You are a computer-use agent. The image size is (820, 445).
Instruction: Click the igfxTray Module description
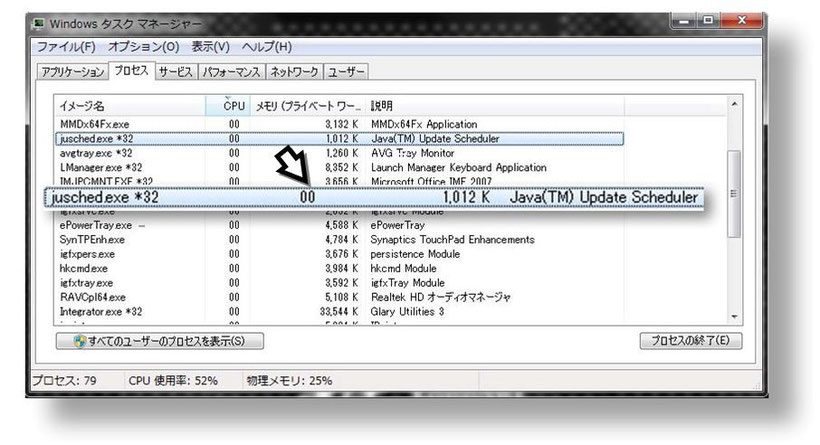[407, 283]
